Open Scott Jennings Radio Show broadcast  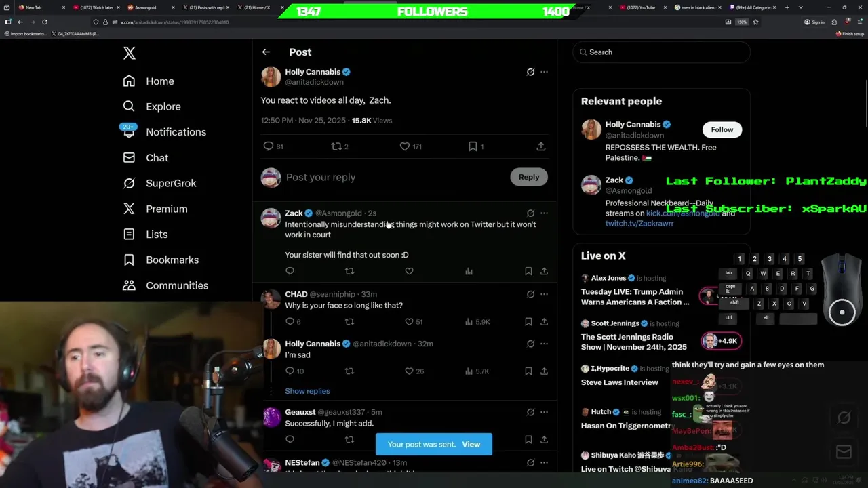point(634,342)
